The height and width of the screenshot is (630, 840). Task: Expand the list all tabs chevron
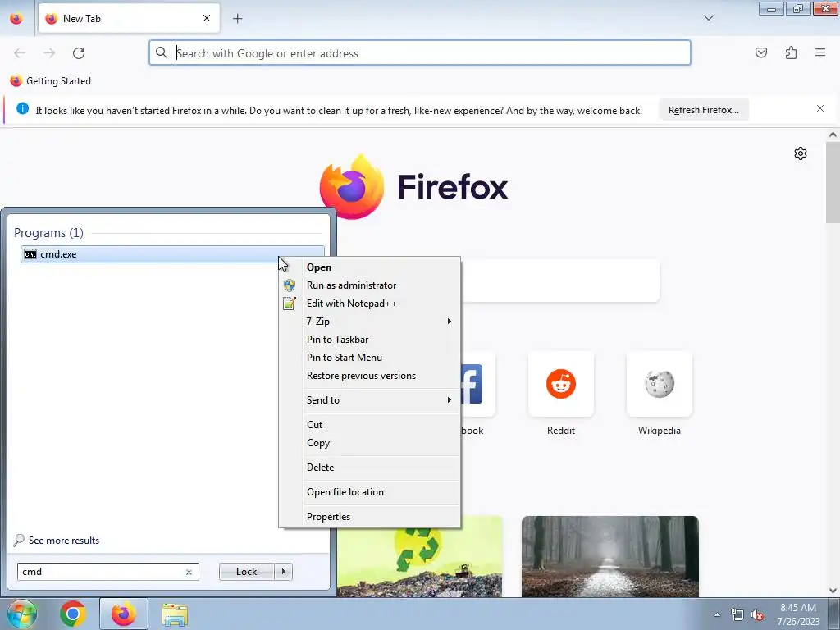708,18
